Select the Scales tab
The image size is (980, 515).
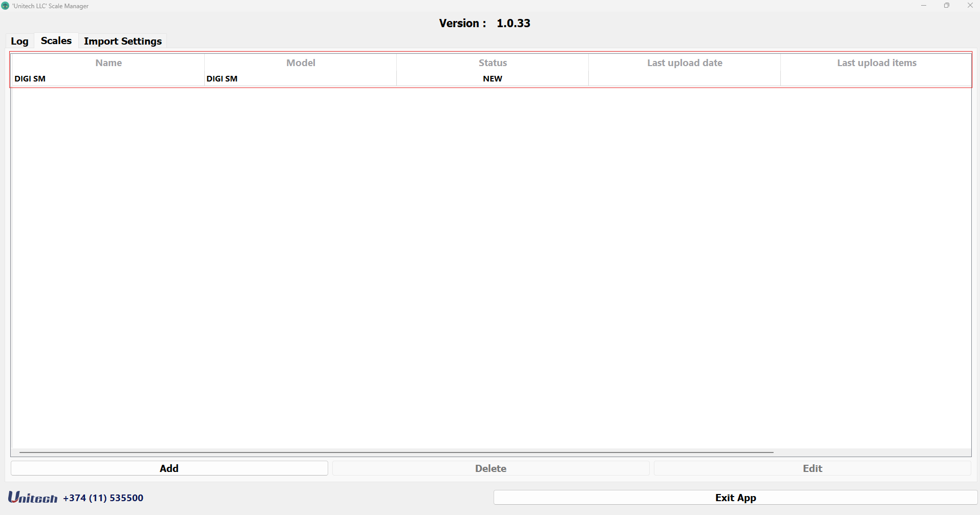(56, 40)
